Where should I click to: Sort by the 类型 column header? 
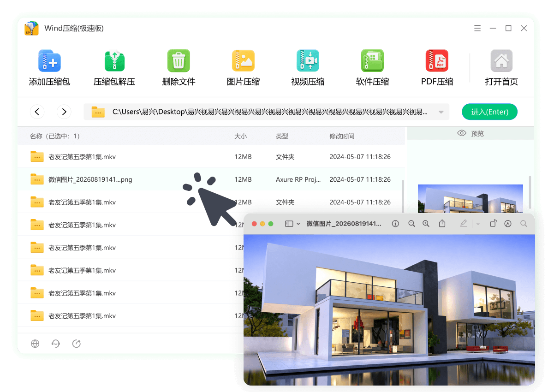coord(282,136)
